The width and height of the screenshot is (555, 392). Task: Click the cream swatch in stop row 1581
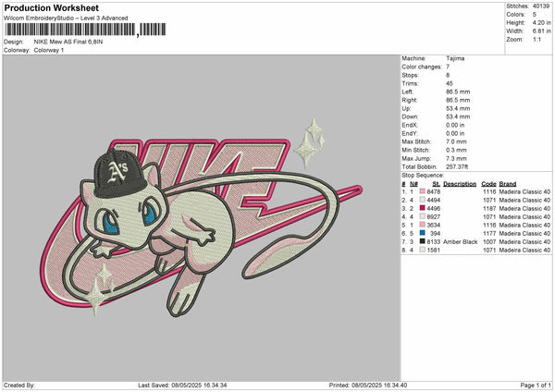pos(423,250)
